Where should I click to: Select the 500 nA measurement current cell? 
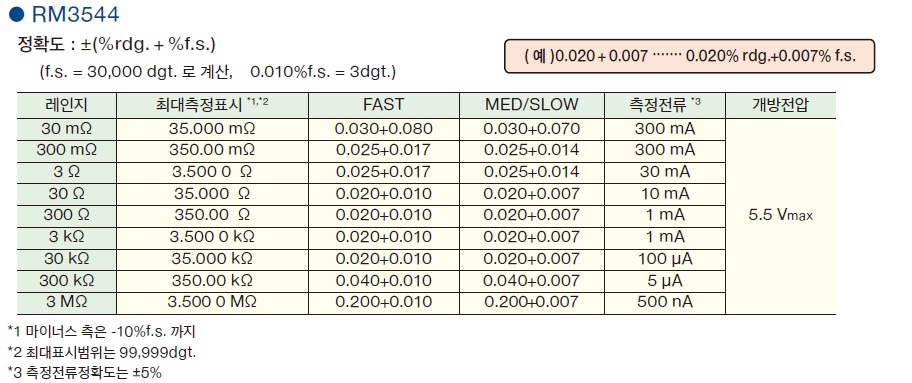coord(665,302)
